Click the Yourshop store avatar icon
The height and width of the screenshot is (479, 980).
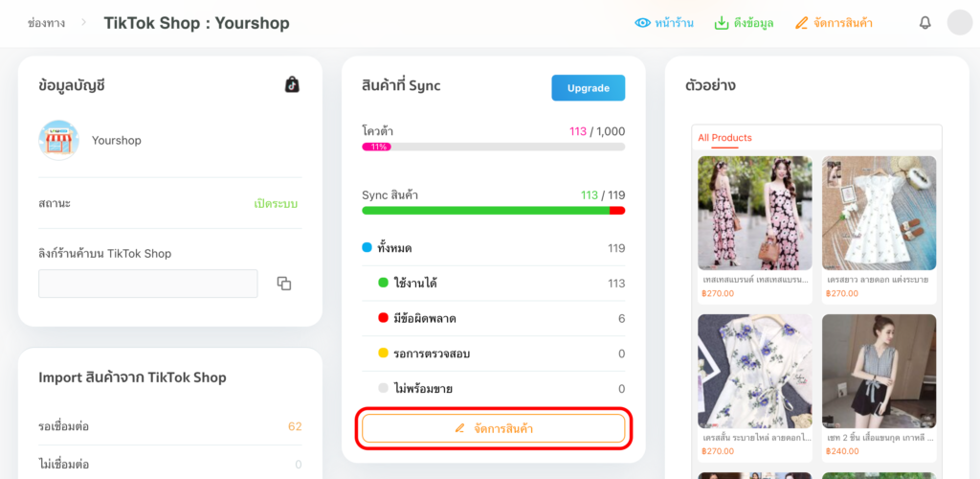pyautogui.click(x=58, y=140)
